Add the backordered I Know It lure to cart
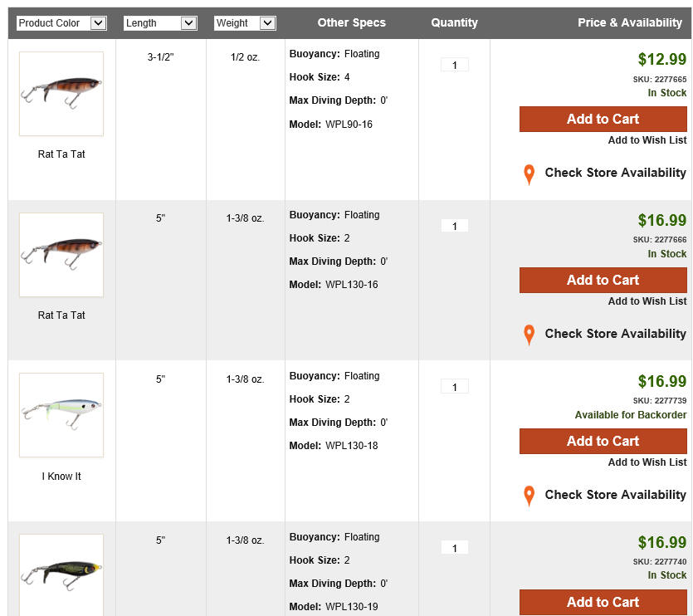Screen dimensions: 693x616 pos(603,441)
